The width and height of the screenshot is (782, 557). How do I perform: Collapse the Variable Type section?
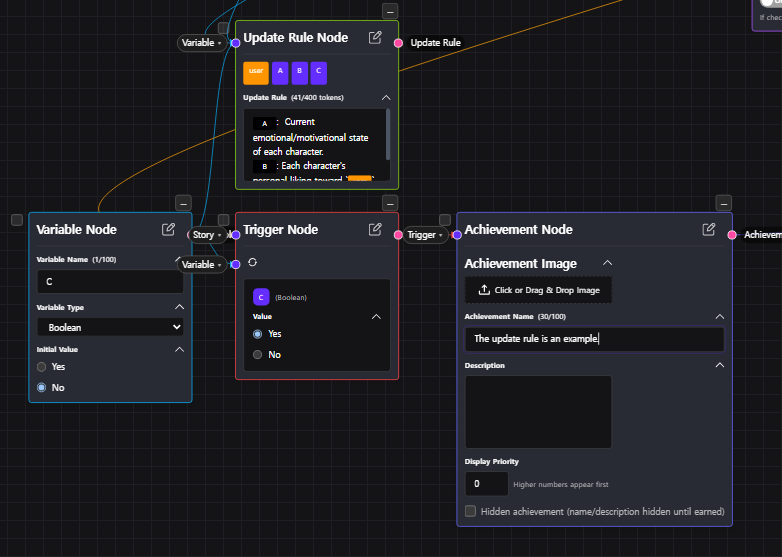(x=180, y=307)
